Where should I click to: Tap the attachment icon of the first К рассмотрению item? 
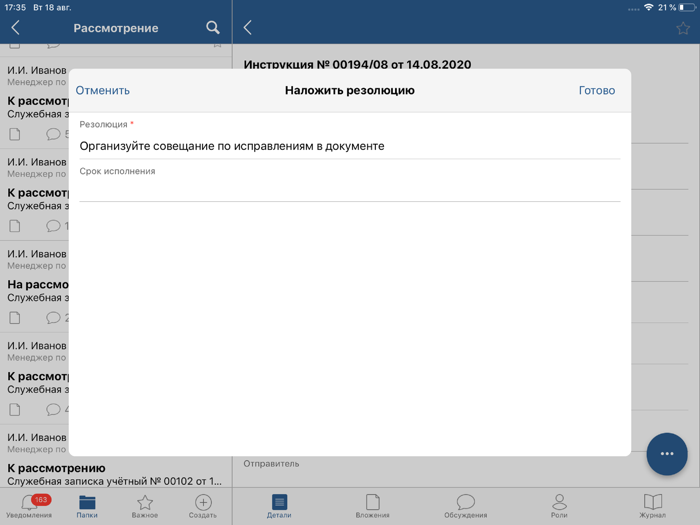15,134
